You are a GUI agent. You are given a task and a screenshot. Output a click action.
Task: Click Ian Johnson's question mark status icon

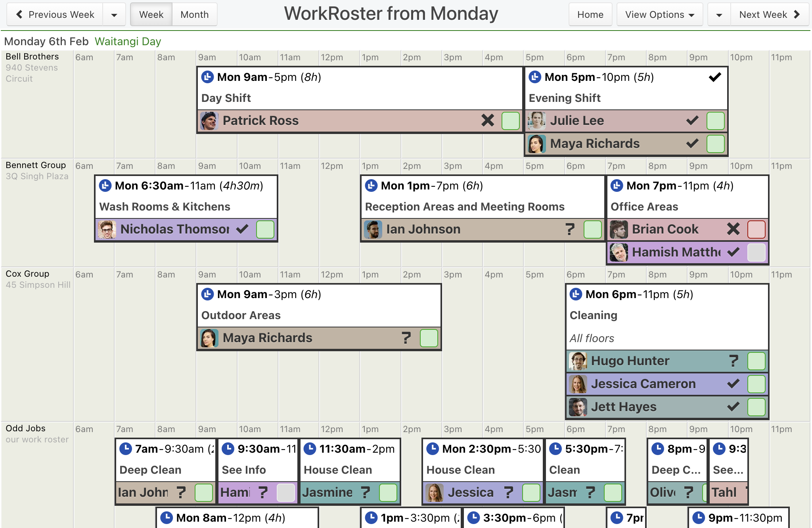coord(570,229)
